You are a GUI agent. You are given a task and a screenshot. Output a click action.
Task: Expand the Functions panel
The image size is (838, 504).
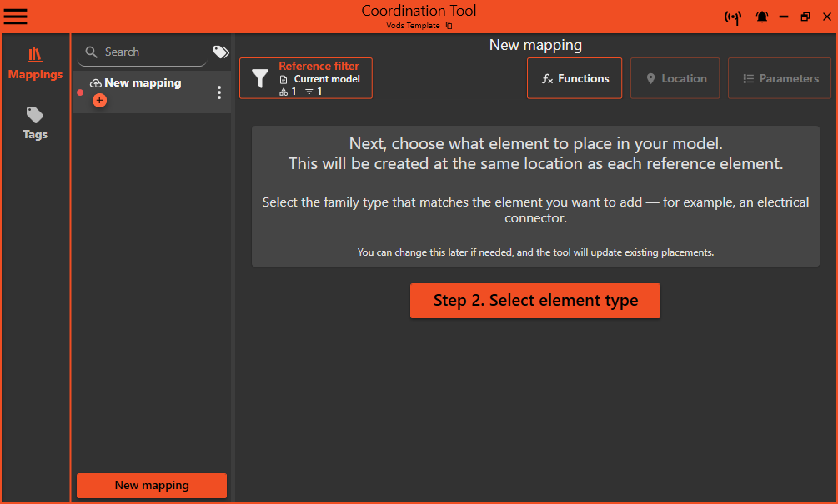pos(575,78)
